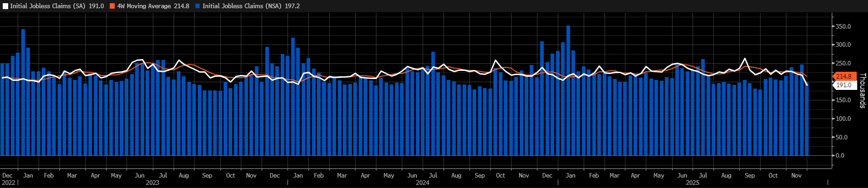Click the 2023 year label on time axis
Screen dimensions: 868x188
152,183
